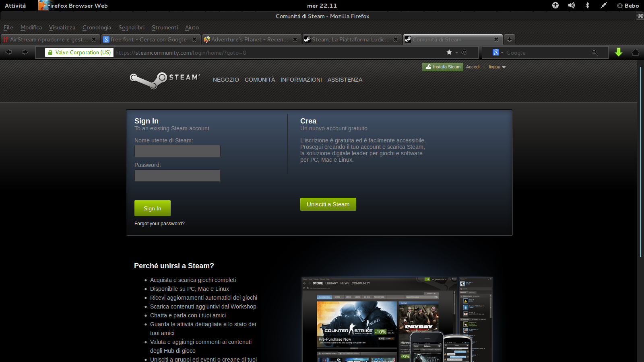Open the clock showing mer 22.11

(322, 5)
